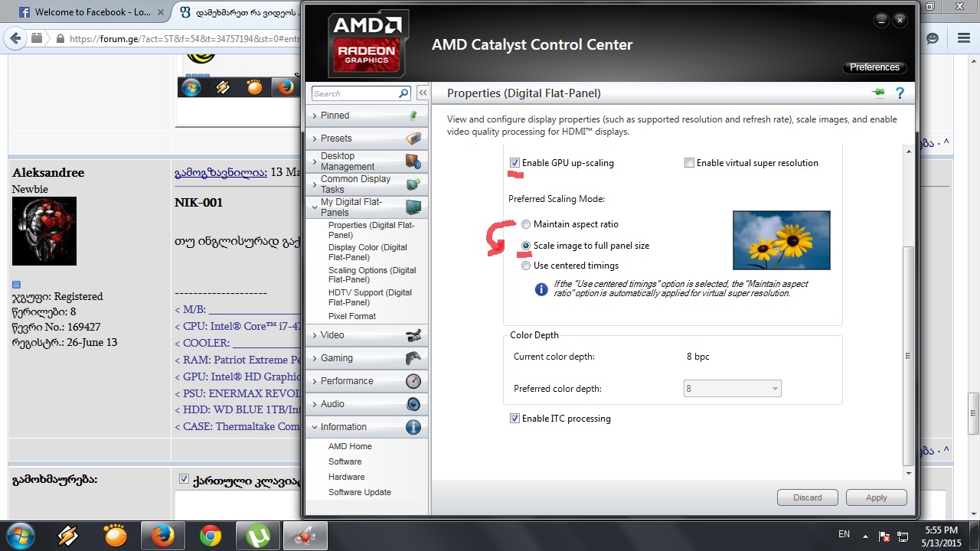The image size is (980, 551).
Task: Open Properties (Digital Flat-Panel) in sidebar
Action: pos(371,230)
